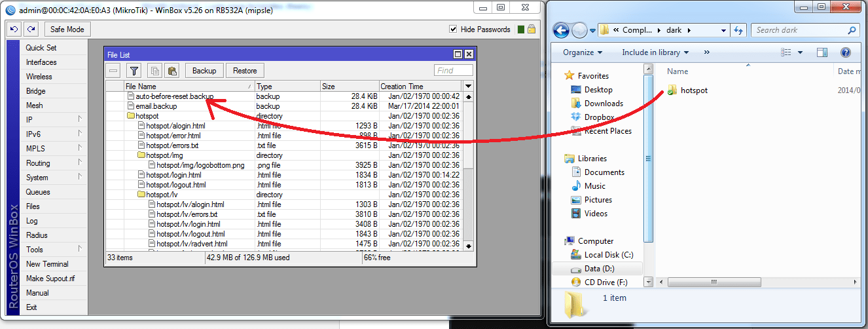
Task: Click the padlock icon in WinBox toolbar
Action: click(532, 29)
